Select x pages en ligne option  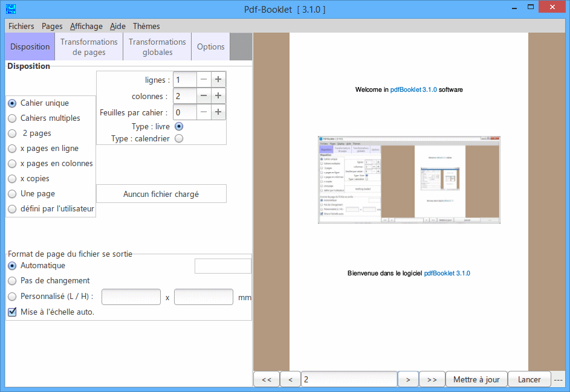pyautogui.click(x=12, y=149)
